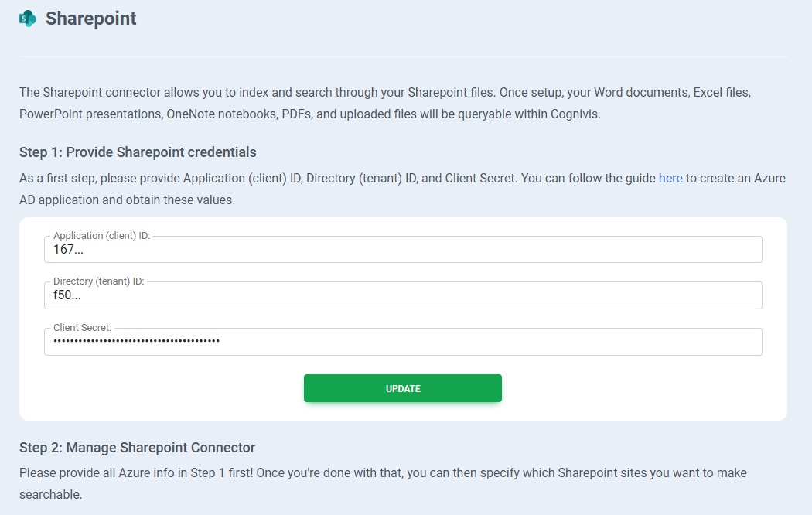Click the "Application (client) ID:" field label
The image size is (812, 515).
click(101, 236)
